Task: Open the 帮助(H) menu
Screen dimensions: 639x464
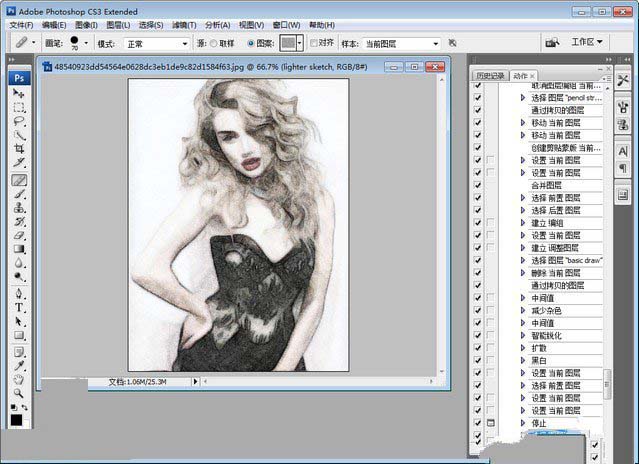Action: click(322, 25)
